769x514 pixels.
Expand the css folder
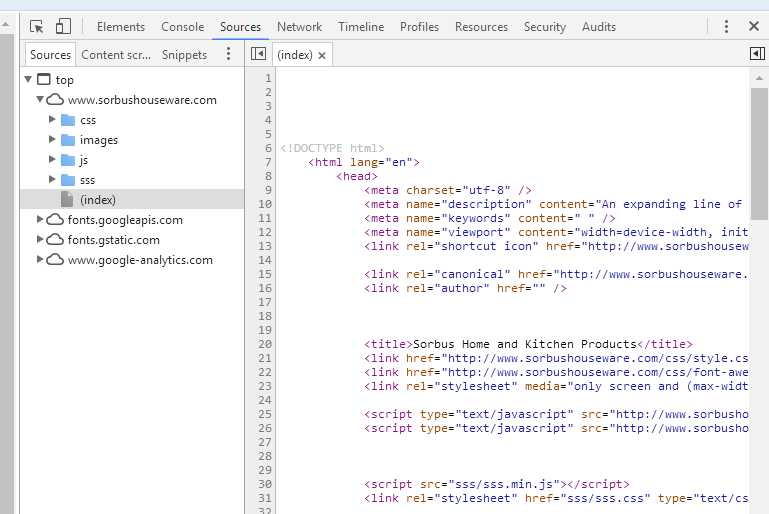tap(52, 119)
